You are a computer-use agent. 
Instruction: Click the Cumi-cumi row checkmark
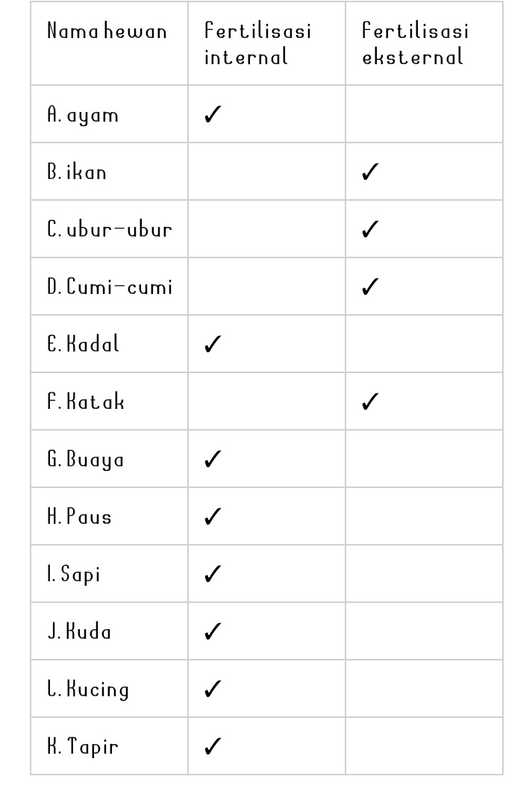pyautogui.click(x=369, y=287)
